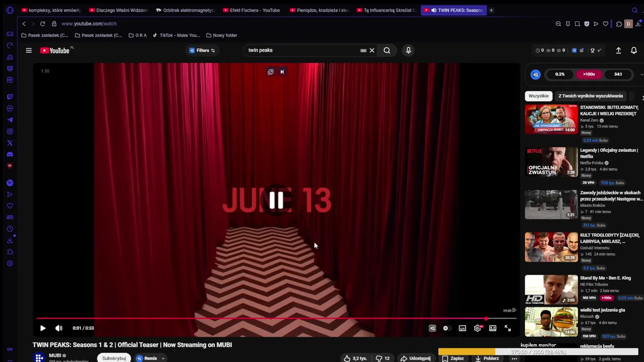Open 'TikTok - Make You...' bookmark
Screen dimensions: 644x362
(x=177, y=35)
